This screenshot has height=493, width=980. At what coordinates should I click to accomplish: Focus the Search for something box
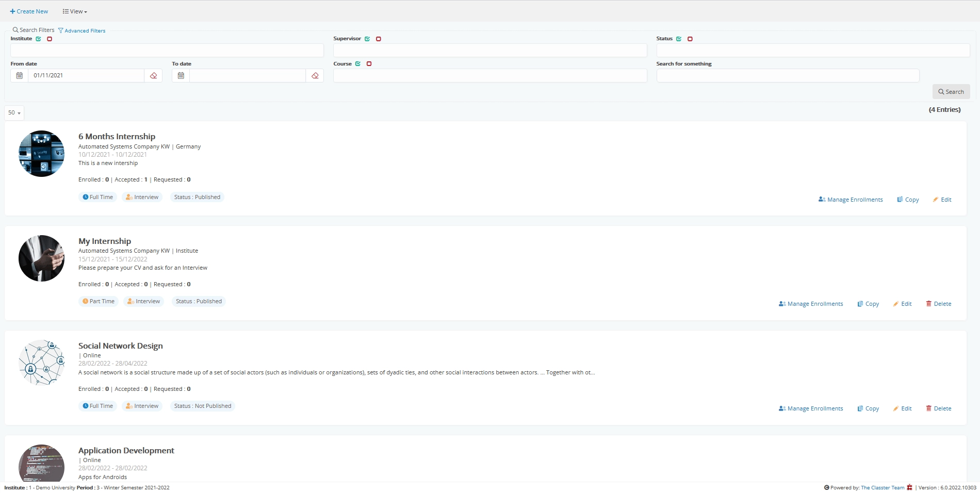788,75
